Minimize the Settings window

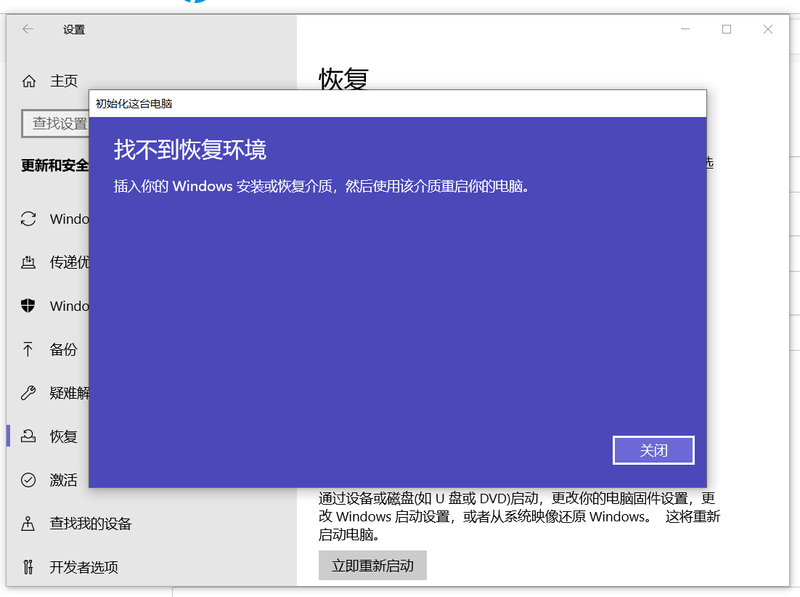(686, 29)
